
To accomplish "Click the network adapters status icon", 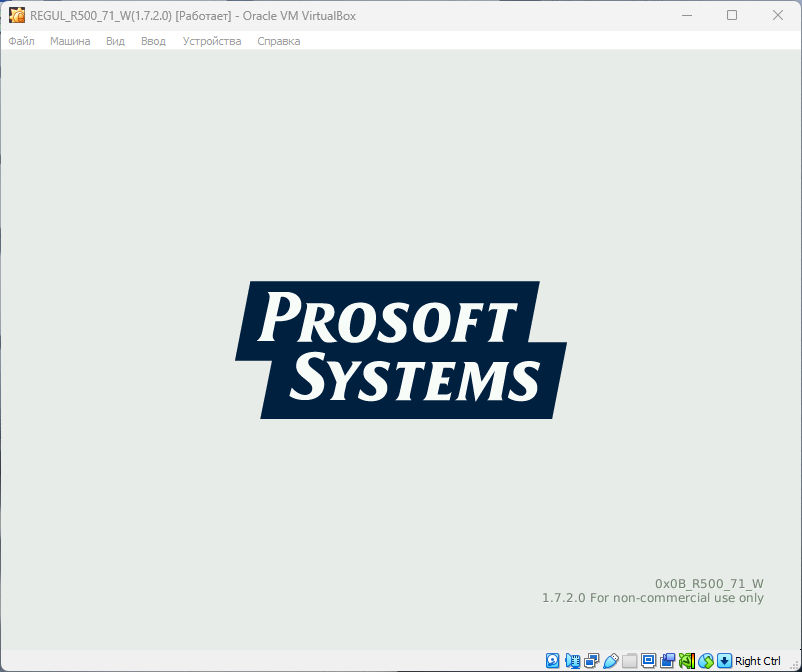I will click(591, 661).
